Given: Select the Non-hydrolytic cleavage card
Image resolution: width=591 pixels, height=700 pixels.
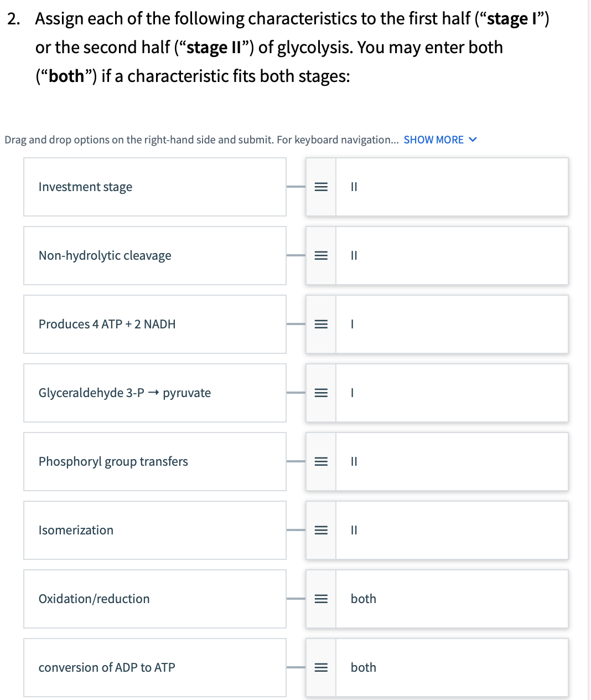Looking at the screenshot, I should pos(155,255).
